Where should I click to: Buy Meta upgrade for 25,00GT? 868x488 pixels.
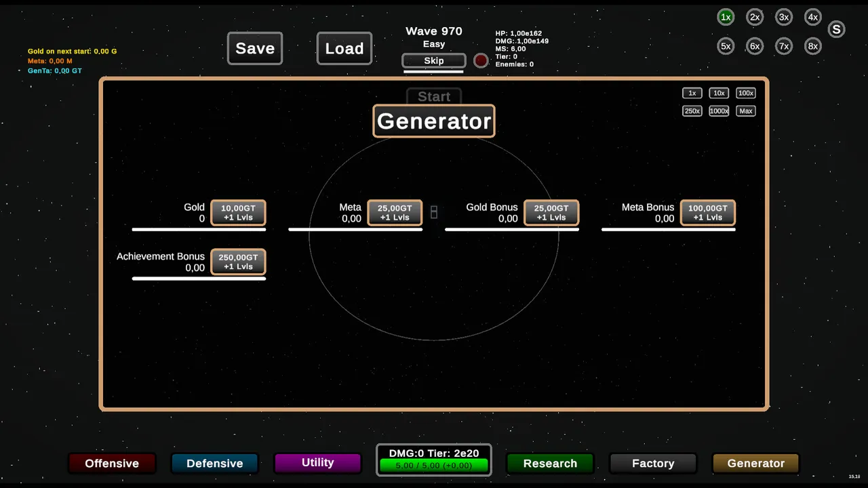pos(395,213)
